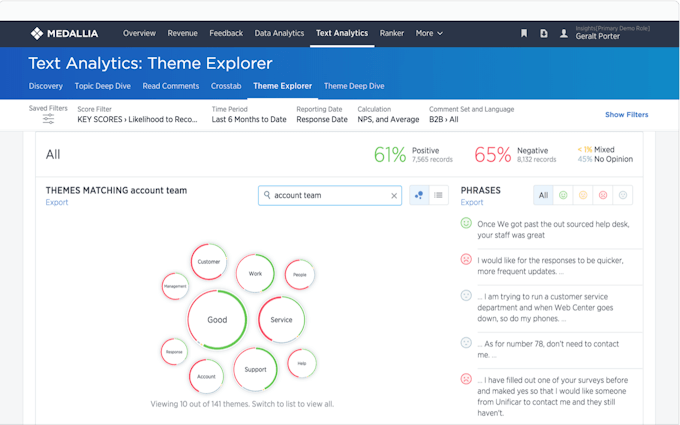Open Theme Deep Dive tab
The width and height of the screenshot is (680, 425).
click(x=354, y=86)
